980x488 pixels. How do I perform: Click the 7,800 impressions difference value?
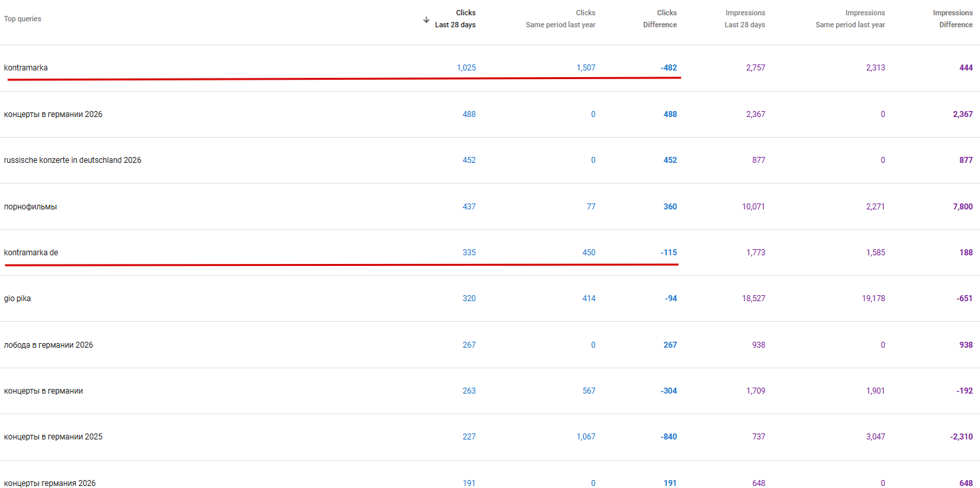[x=963, y=207]
